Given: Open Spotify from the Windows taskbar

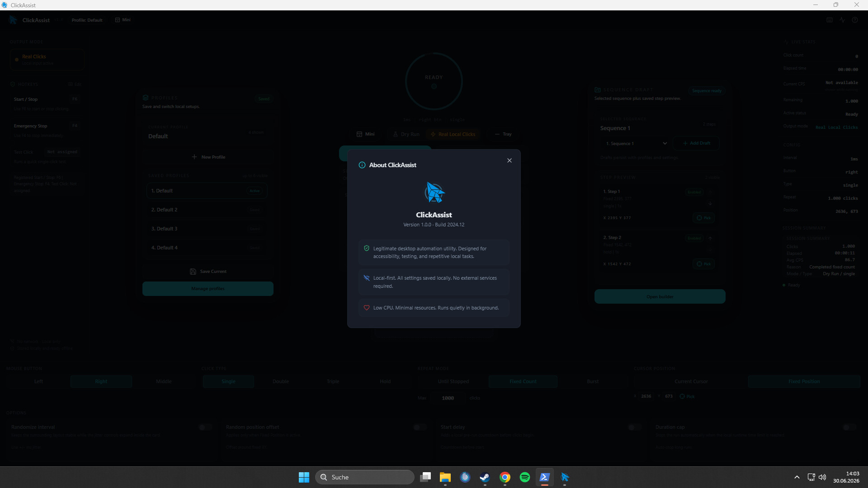Looking at the screenshot, I should tap(525, 477).
